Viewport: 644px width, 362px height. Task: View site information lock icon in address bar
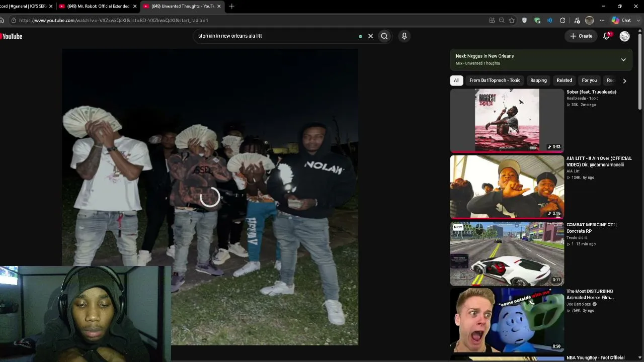coord(14,21)
